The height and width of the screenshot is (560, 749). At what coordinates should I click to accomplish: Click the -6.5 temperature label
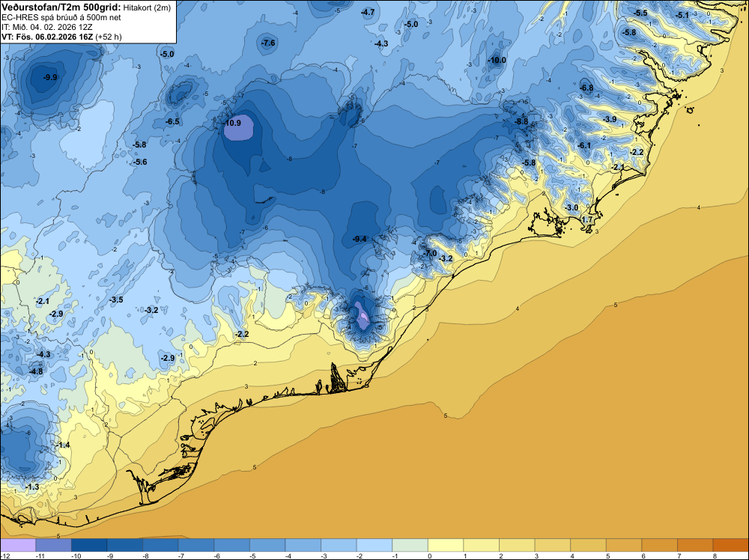click(172, 122)
